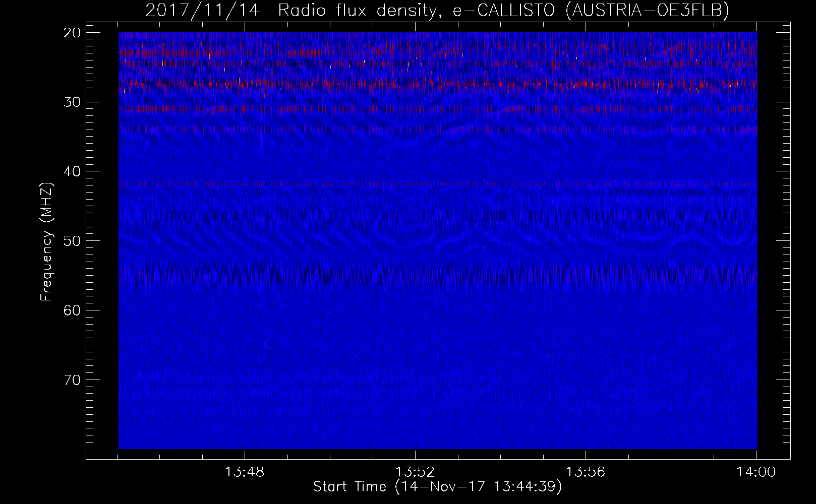Viewport: 816px width, 504px height.
Task: Click the 60 frequency tick label
Action: click(73, 310)
